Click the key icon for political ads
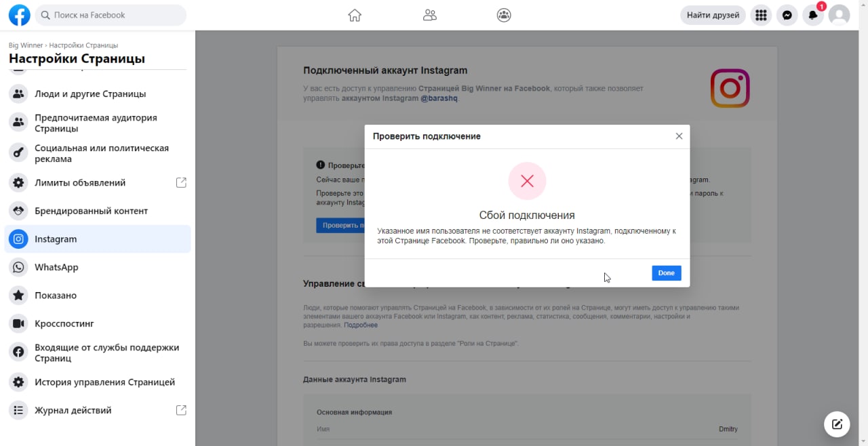The image size is (868, 446). point(19,153)
